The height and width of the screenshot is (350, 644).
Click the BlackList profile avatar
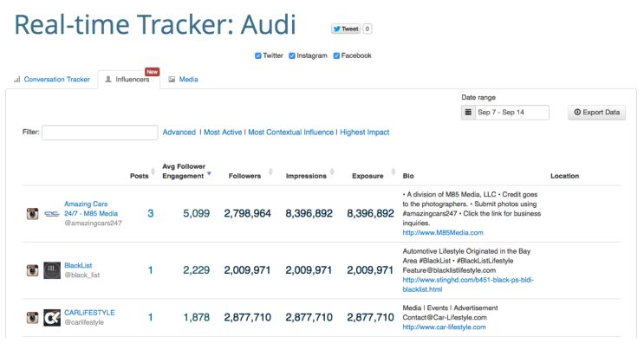[x=52, y=270]
